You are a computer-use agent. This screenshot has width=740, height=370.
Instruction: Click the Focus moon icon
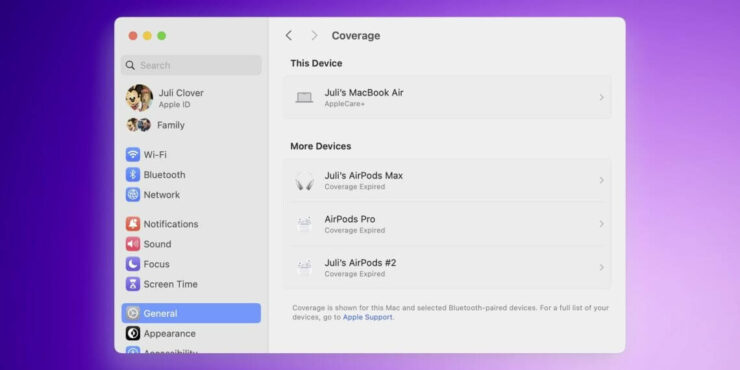click(133, 264)
